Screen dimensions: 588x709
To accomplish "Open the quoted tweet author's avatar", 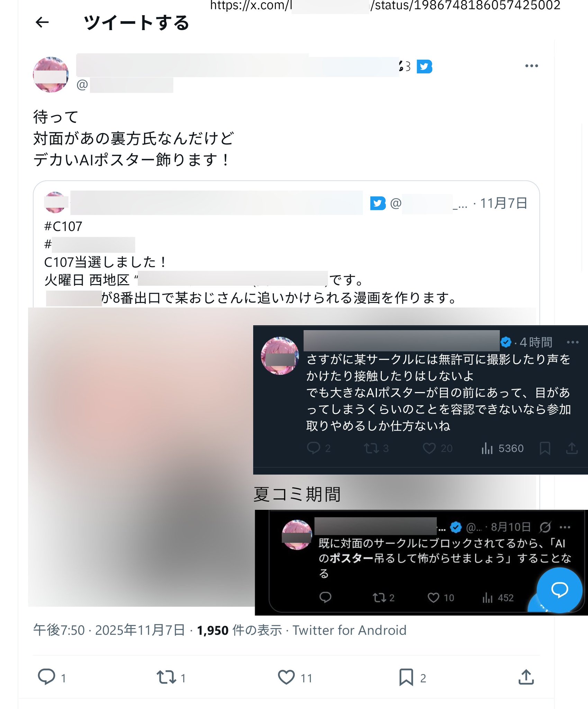I will (x=55, y=202).
